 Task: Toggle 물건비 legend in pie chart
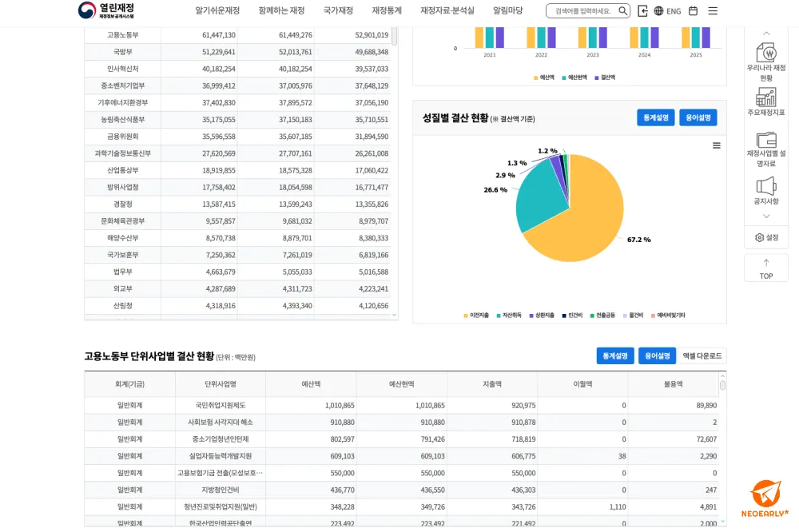point(633,316)
